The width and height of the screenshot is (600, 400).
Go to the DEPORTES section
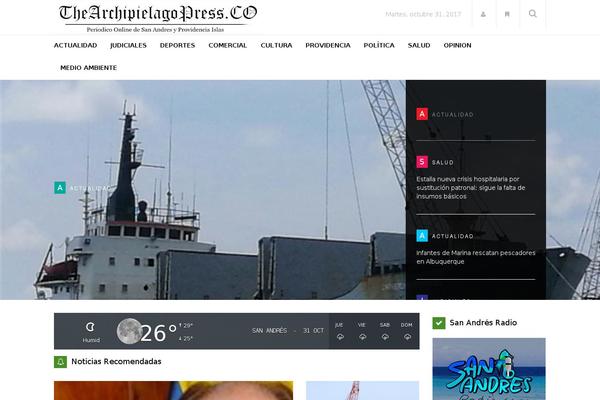coord(177,45)
